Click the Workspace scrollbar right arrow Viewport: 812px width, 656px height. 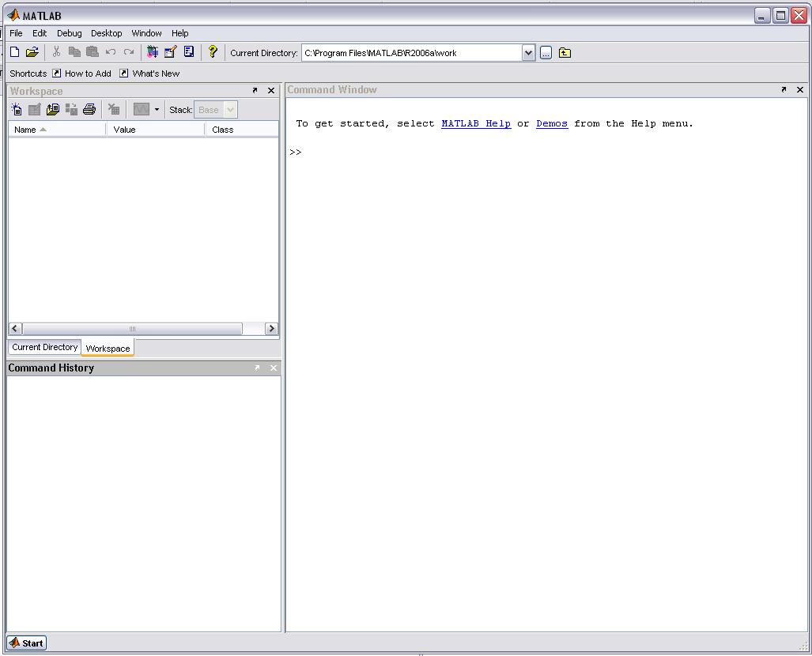pos(271,328)
